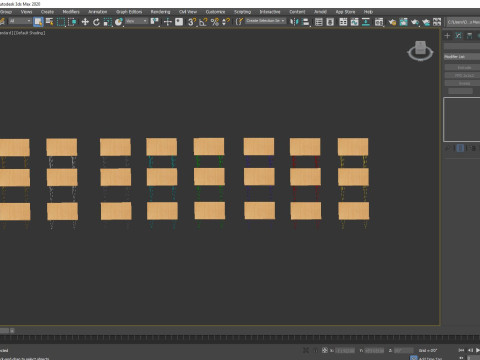
Task: Open the Customize menu
Action: tap(215, 12)
